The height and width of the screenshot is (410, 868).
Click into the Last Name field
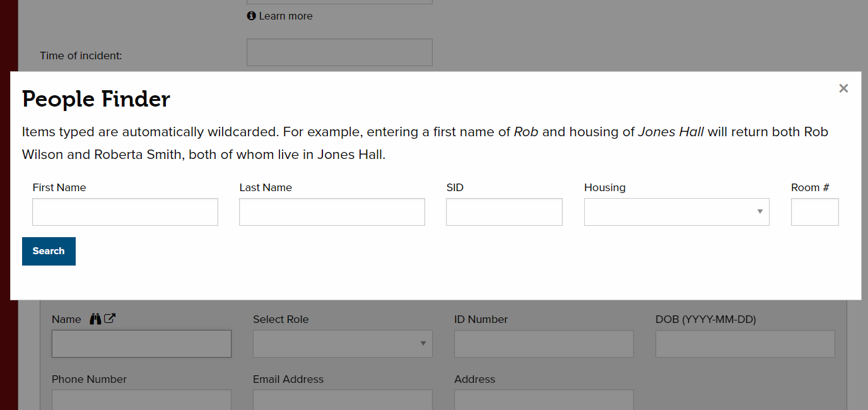(332, 212)
